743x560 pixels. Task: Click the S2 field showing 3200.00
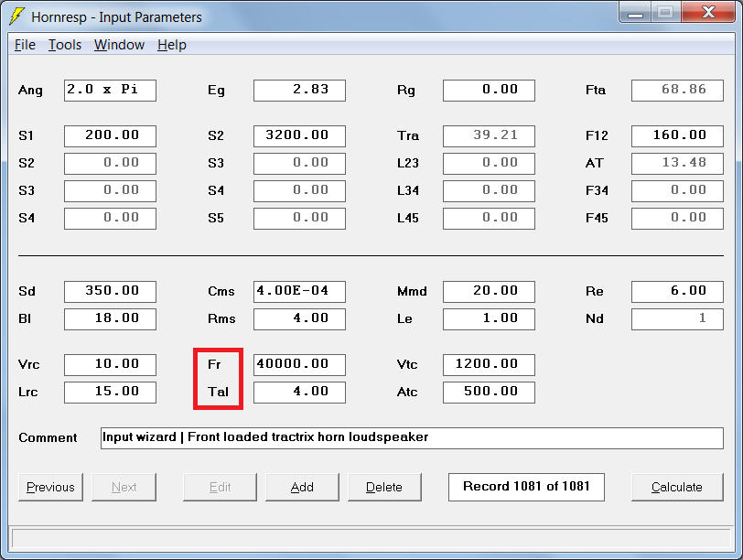pos(299,136)
